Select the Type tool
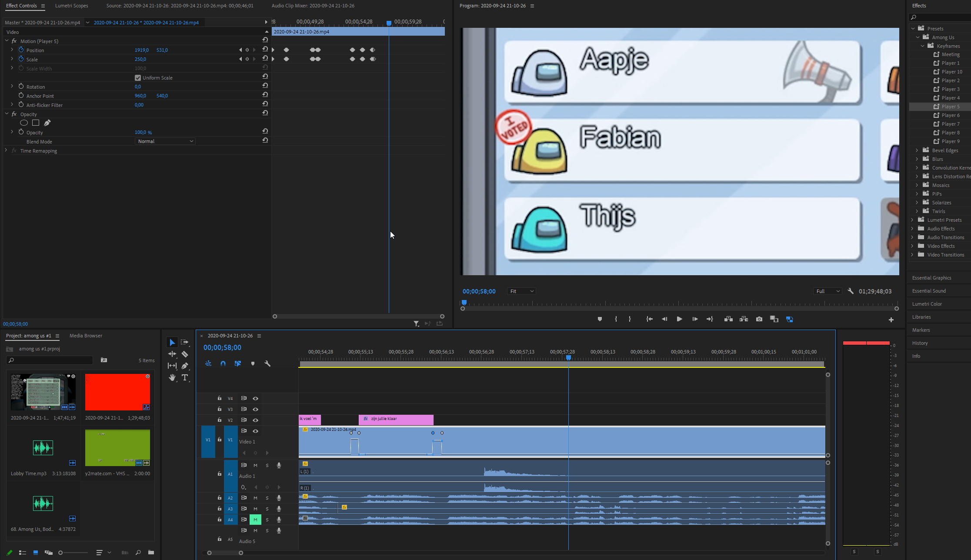The image size is (971, 560). tap(185, 377)
